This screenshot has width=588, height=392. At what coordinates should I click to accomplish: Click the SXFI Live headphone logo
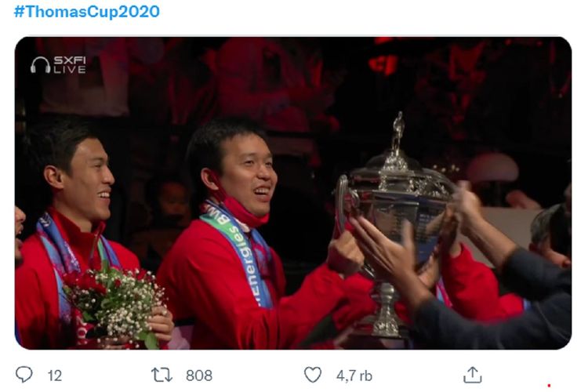[40, 65]
